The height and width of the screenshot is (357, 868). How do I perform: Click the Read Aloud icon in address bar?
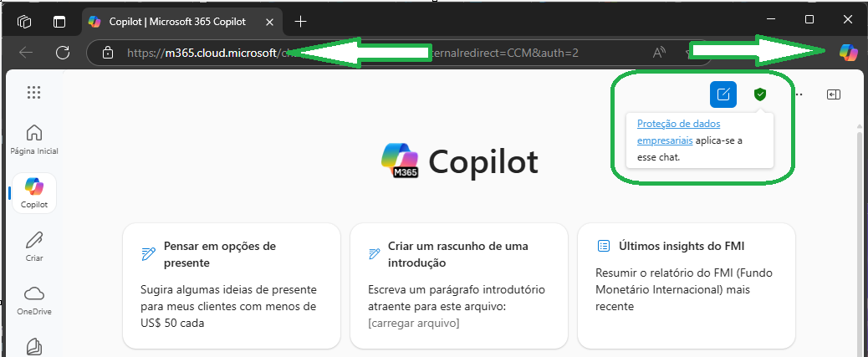pos(660,53)
